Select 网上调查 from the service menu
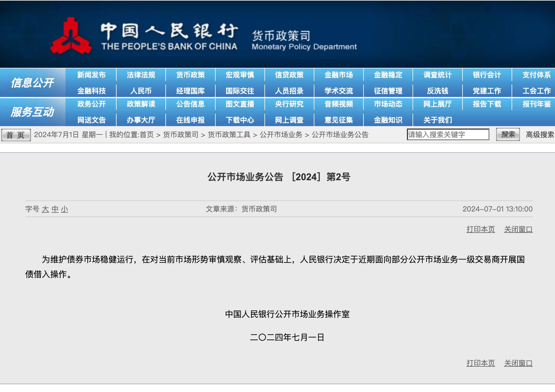The width and height of the screenshot is (555, 392). click(289, 120)
